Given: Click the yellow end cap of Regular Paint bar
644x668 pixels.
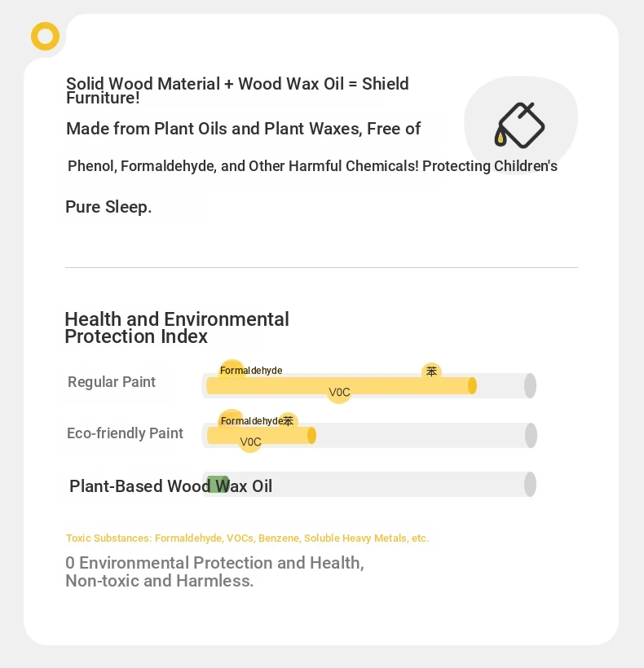Looking at the screenshot, I should point(472,385).
